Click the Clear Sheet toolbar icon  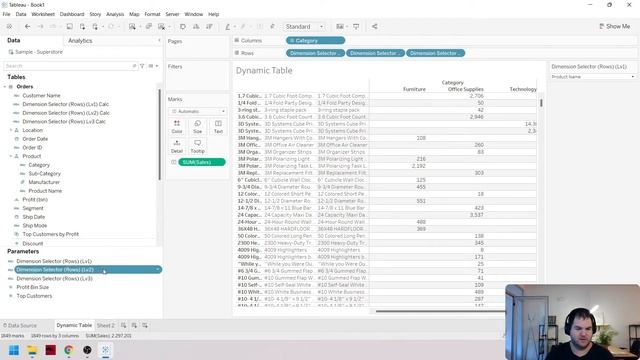162,27
